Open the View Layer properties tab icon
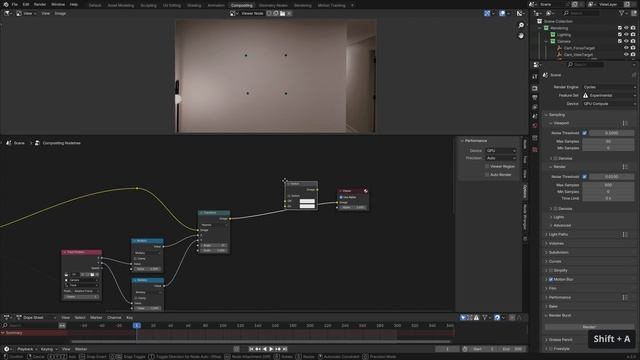This screenshot has height=360, width=640. point(535,107)
